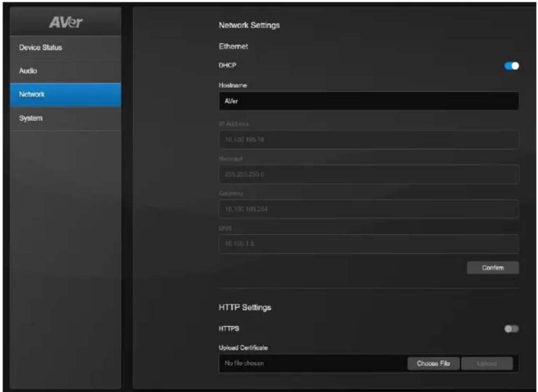The width and height of the screenshot is (538, 392).
Task: Click the Hostname input field
Action: tap(369, 101)
